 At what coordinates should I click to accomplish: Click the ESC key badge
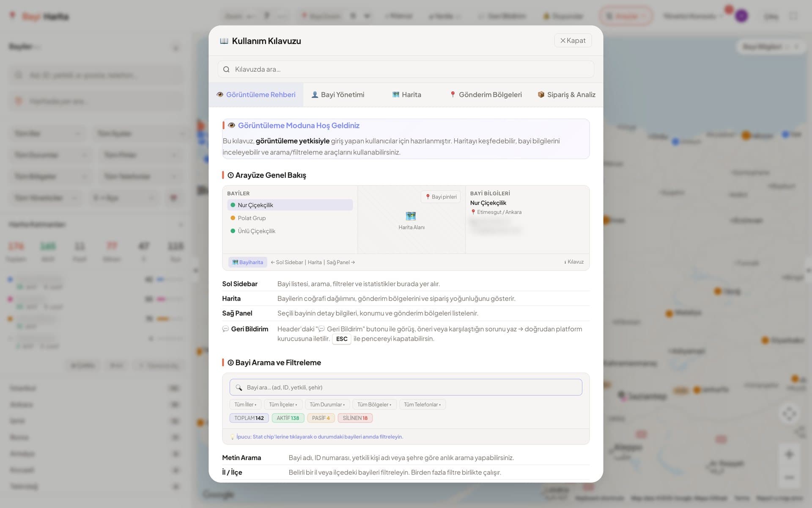pyautogui.click(x=342, y=339)
